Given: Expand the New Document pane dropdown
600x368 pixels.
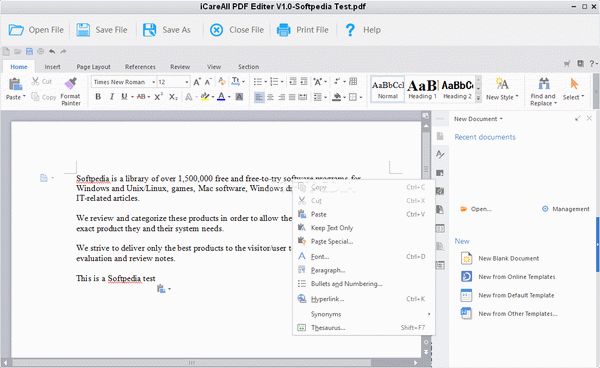Looking at the screenshot, I should click(x=478, y=119).
